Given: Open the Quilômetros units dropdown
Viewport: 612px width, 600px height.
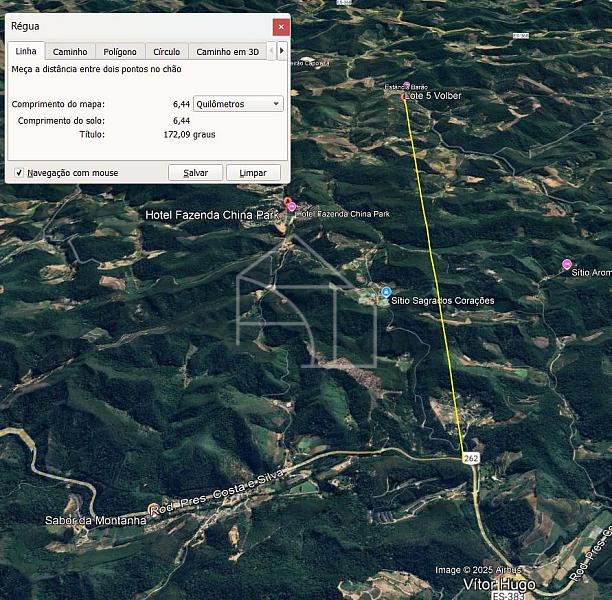Looking at the screenshot, I should pyautogui.click(x=238, y=104).
